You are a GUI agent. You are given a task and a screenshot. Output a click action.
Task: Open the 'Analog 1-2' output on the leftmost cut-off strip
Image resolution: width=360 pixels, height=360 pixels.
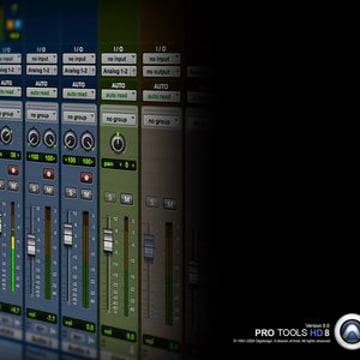tap(10, 70)
